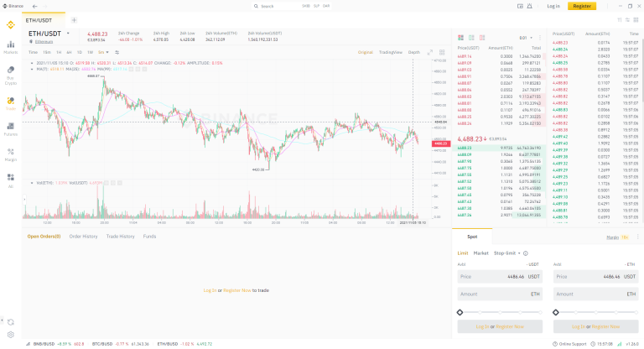Open the All apps sidebar icon
This screenshot has height=349, width=644.
point(11,180)
